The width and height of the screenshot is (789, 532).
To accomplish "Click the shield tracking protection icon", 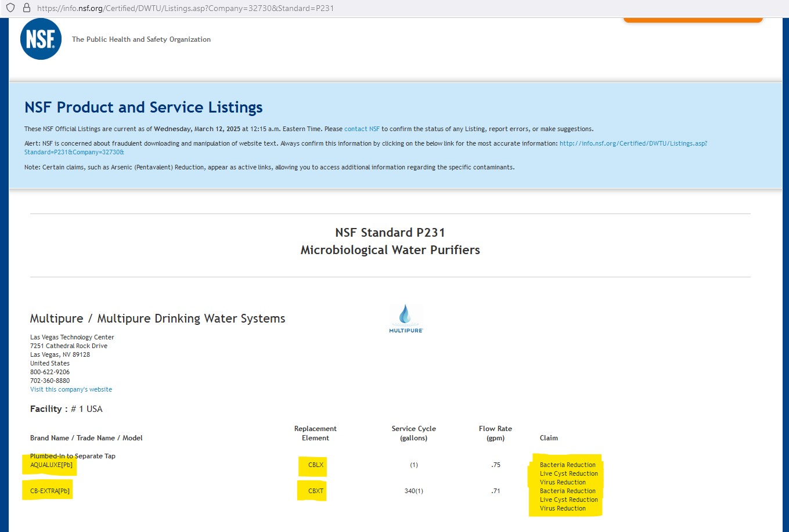I will pyautogui.click(x=10, y=8).
